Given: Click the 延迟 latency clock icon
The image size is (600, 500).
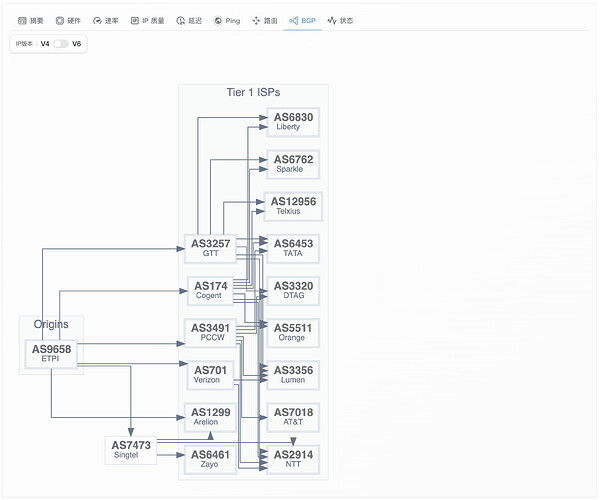Looking at the screenshot, I should 180,21.
